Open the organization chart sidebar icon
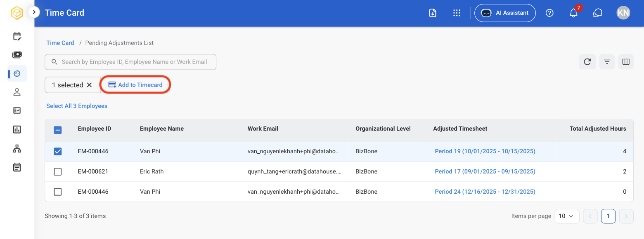The height and width of the screenshot is (239, 644). point(17,149)
